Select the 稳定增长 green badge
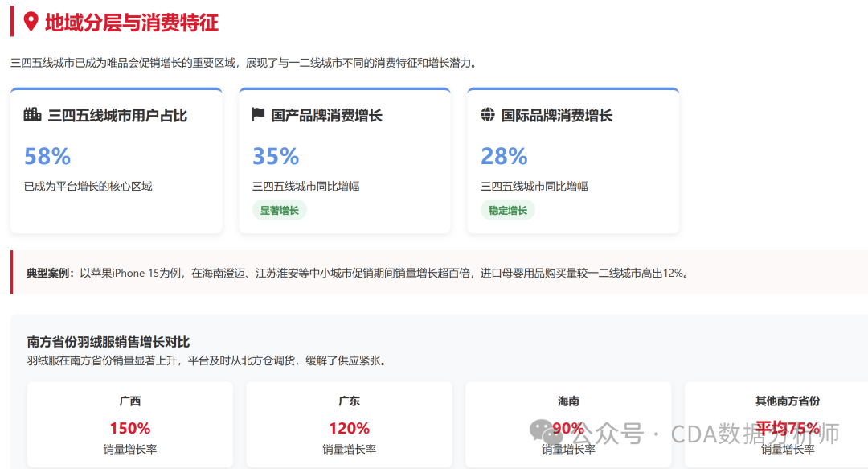 [508, 210]
